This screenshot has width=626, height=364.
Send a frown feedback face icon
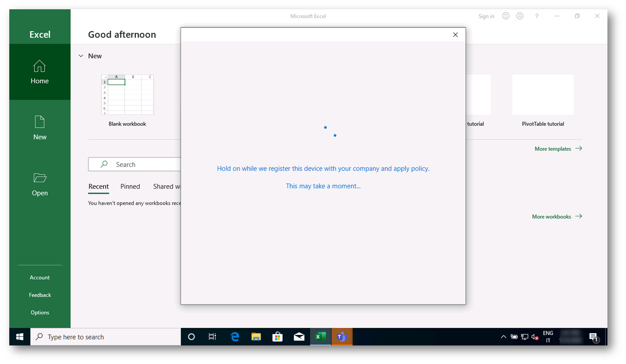(520, 16)
